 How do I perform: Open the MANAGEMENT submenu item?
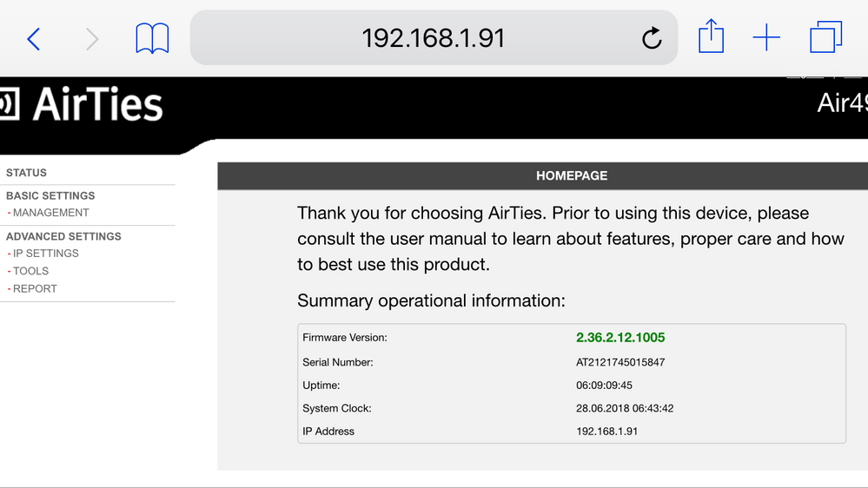tap(50, 213)
